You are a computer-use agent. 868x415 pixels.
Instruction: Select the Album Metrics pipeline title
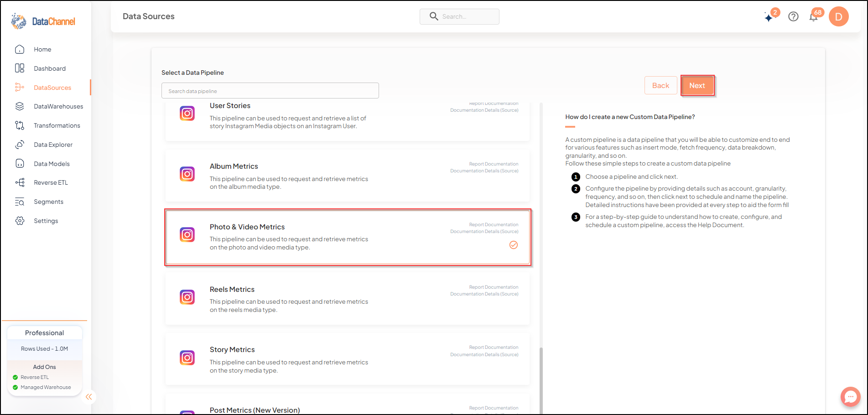(234, 166)
